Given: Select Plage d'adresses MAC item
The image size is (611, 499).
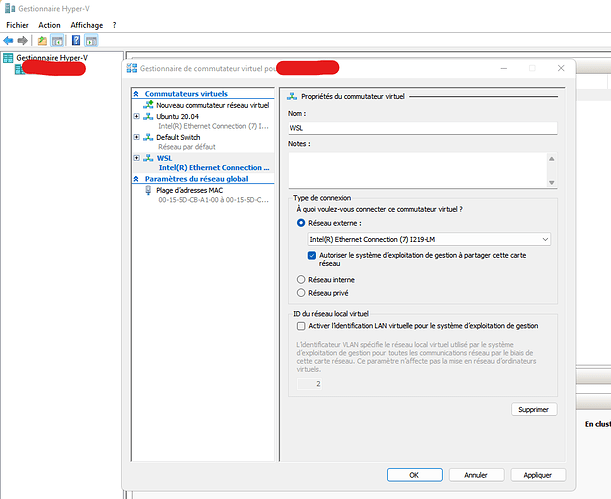Looking at the screenshot, I should tap(189, 189).
